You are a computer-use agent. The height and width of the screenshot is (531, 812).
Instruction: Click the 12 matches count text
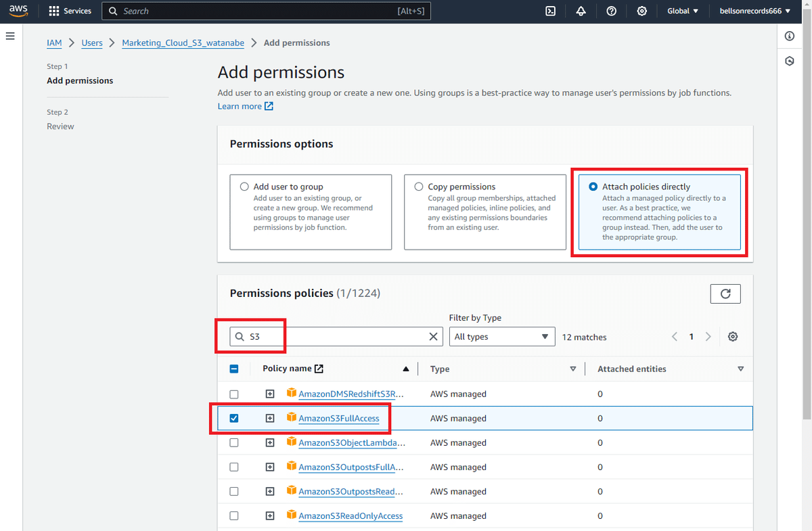coord(585,337)
